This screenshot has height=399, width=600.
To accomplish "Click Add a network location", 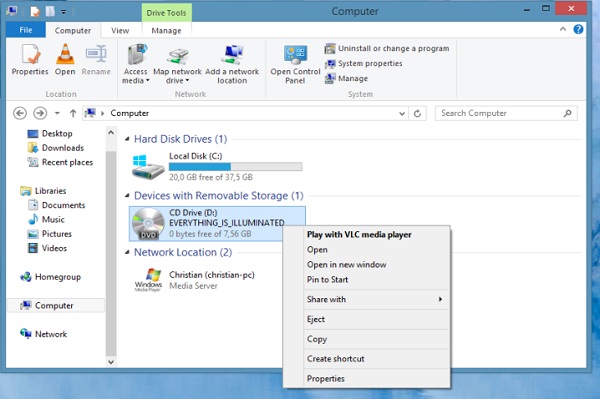I will pos(232,64).
